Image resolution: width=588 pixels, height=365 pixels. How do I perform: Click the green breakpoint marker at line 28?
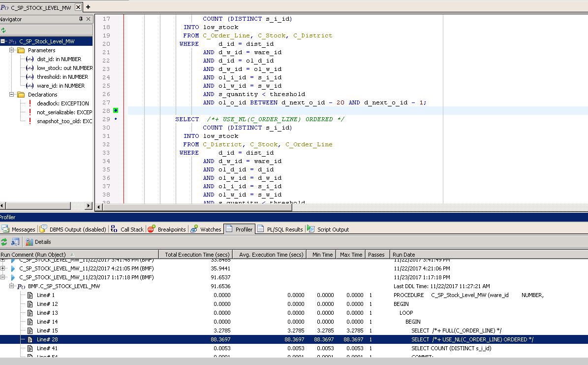point(116,111)
